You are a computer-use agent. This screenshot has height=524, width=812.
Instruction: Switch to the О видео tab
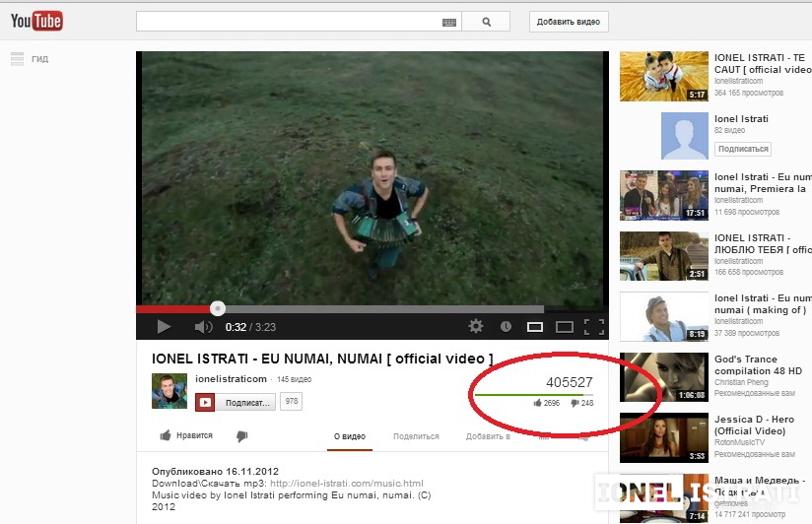click(350, 435)
